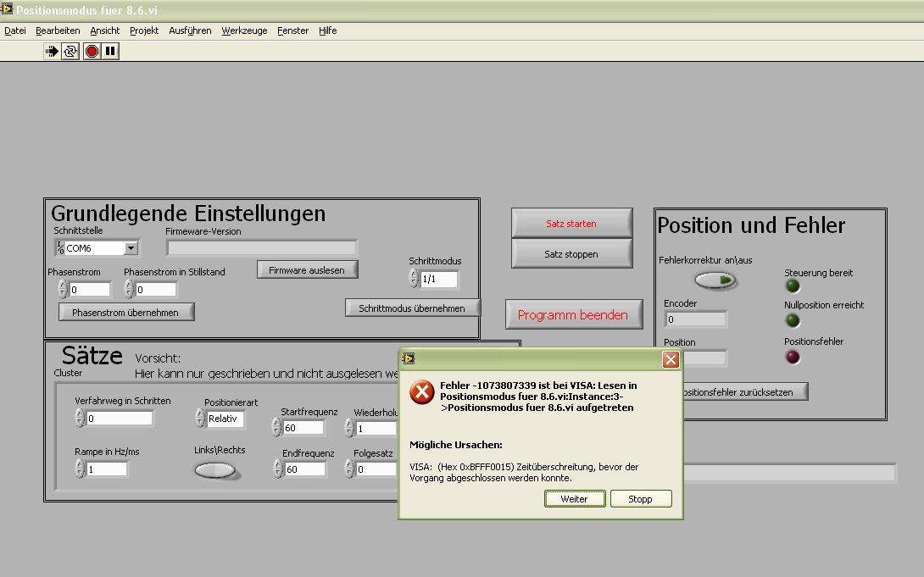Click Programm beenden button
This screenshot has height=577, width=924.
[573, 315]
